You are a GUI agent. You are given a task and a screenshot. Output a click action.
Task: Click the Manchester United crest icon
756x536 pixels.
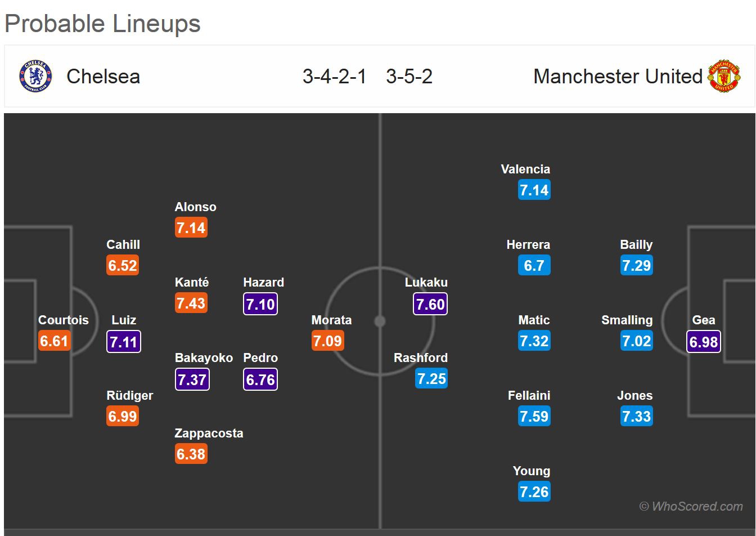tap(723, 77)
